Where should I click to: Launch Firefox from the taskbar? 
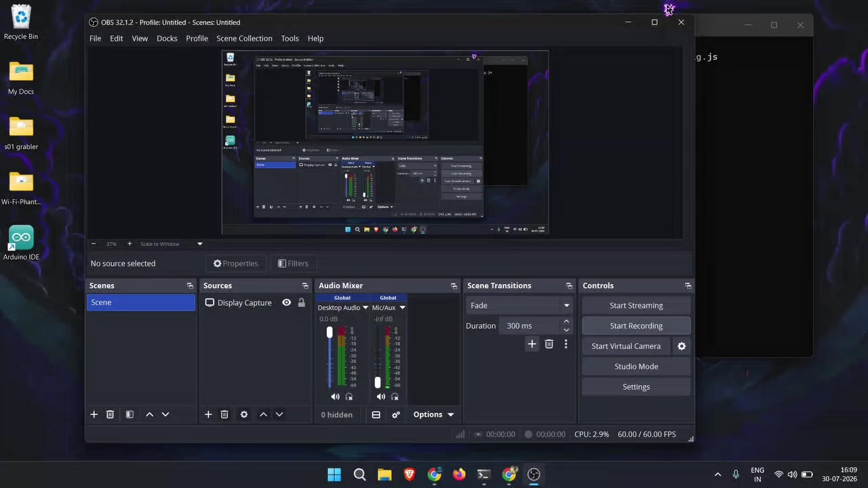coord(459,474)
